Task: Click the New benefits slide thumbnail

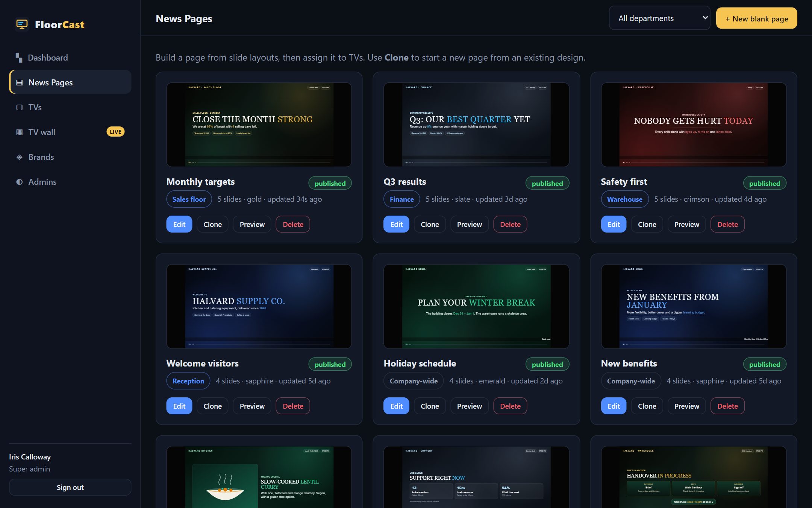Action: 694,306
